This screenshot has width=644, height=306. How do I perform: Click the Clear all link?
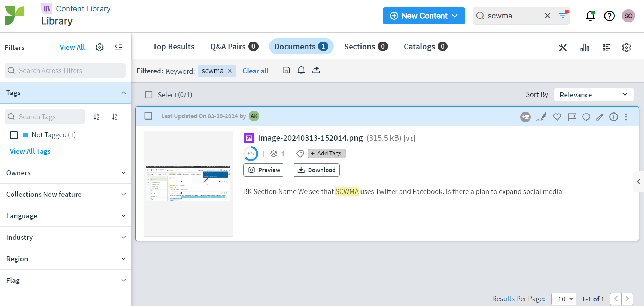255,71
